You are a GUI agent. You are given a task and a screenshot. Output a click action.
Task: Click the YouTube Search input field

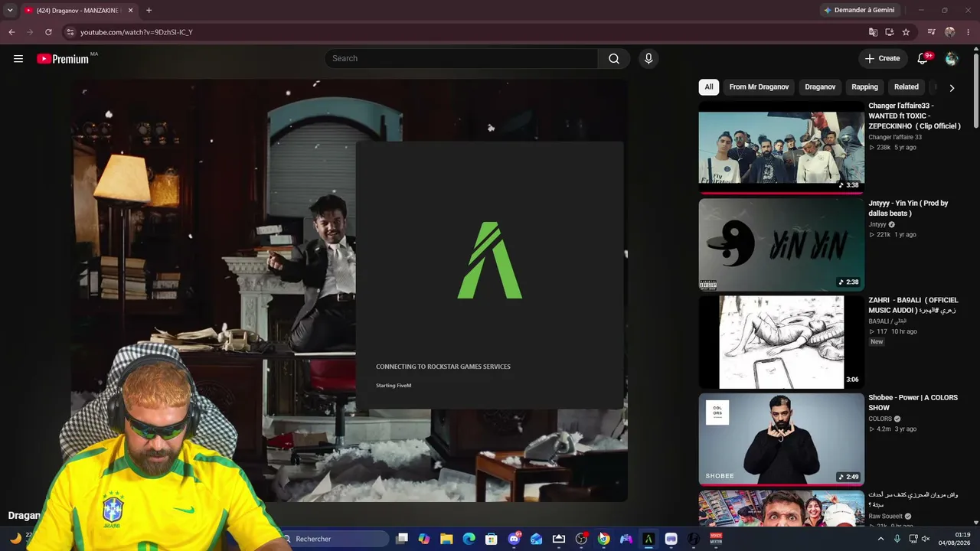coord(462,59)
